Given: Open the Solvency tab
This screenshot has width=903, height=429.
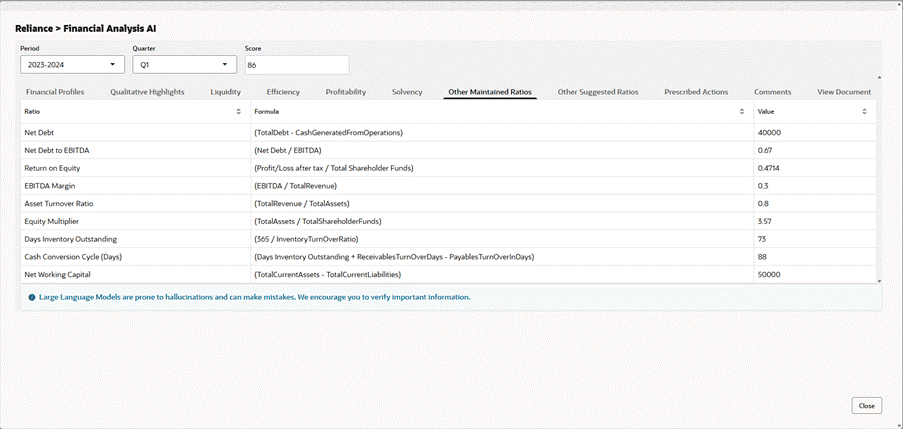Looking at the screenshot, I should click(x=407, y=92).
